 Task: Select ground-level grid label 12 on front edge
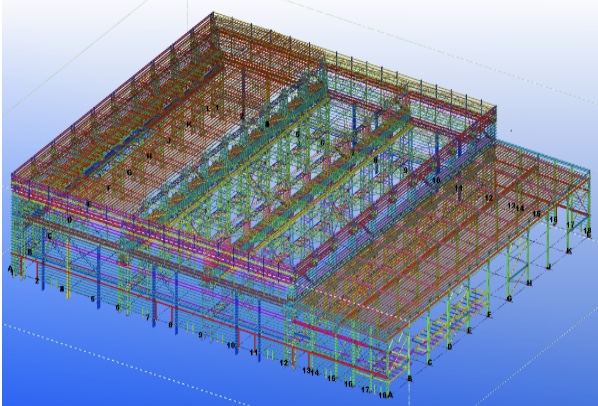coord(283,363)
